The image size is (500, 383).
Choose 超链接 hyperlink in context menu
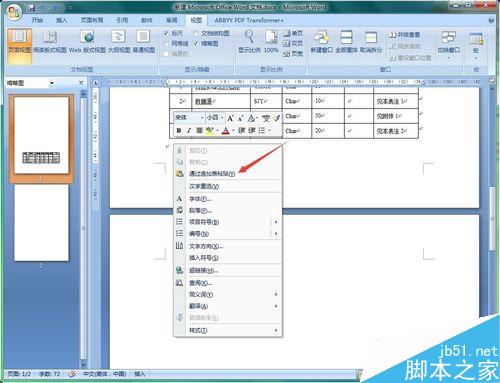click(x=228, y=271)
